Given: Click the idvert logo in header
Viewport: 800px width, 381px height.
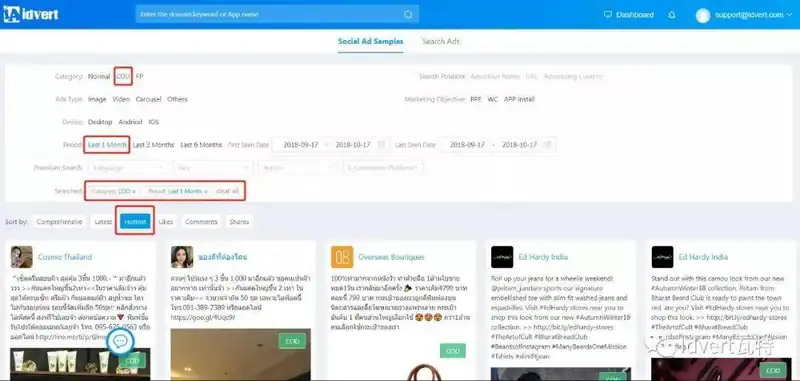Looking at the screenshot, I should pos(31,14).
